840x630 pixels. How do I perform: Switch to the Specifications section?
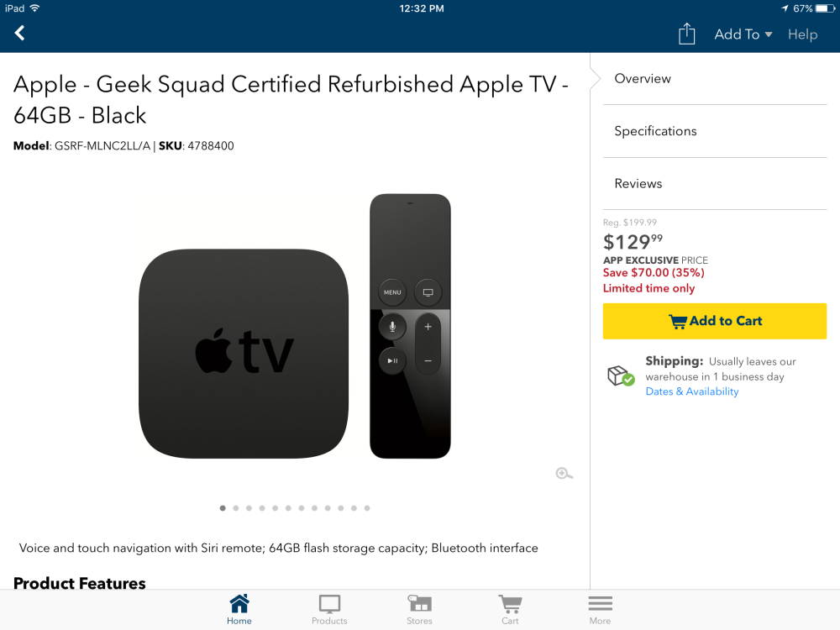[655, 131]
